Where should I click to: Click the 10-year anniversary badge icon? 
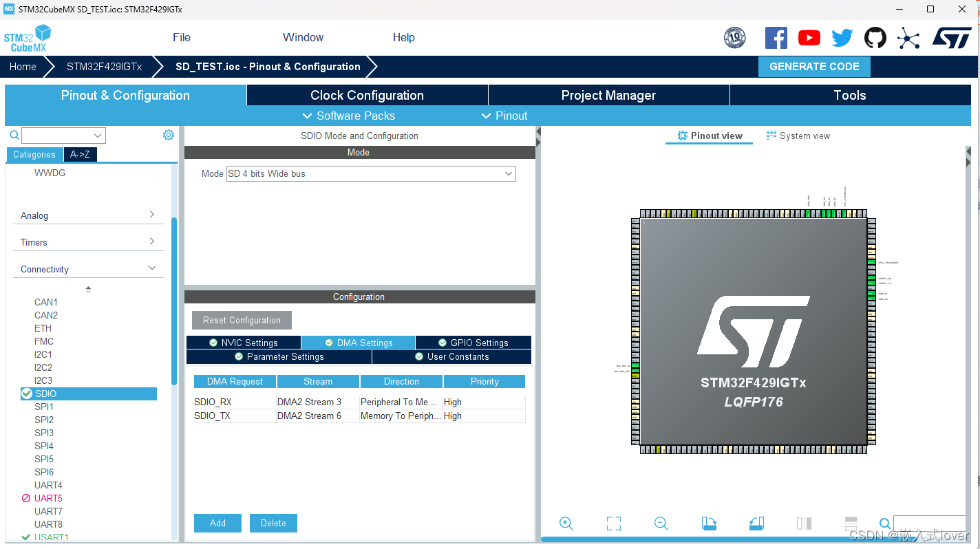pyautogui.click(x=735, y=38)
